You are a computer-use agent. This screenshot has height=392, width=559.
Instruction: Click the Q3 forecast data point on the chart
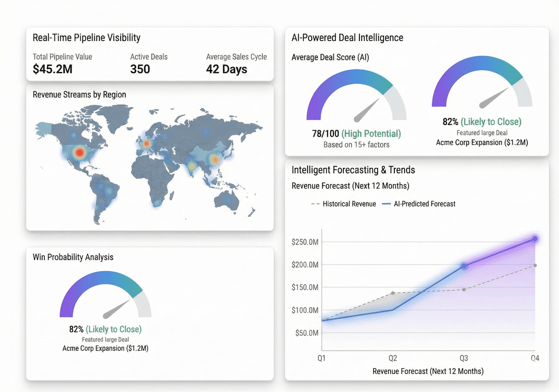pos(464,266)
